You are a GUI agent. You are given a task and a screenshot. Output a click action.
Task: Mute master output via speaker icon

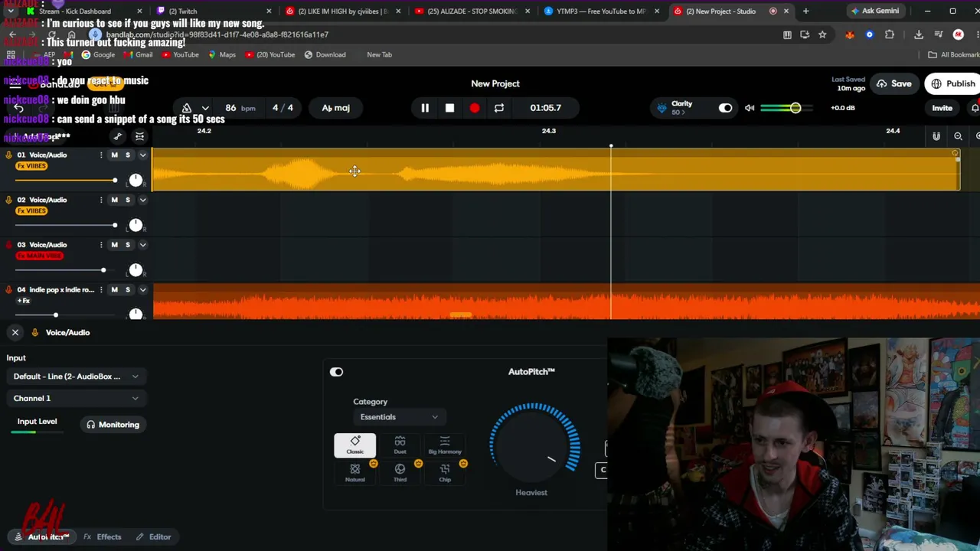[750, 108]
